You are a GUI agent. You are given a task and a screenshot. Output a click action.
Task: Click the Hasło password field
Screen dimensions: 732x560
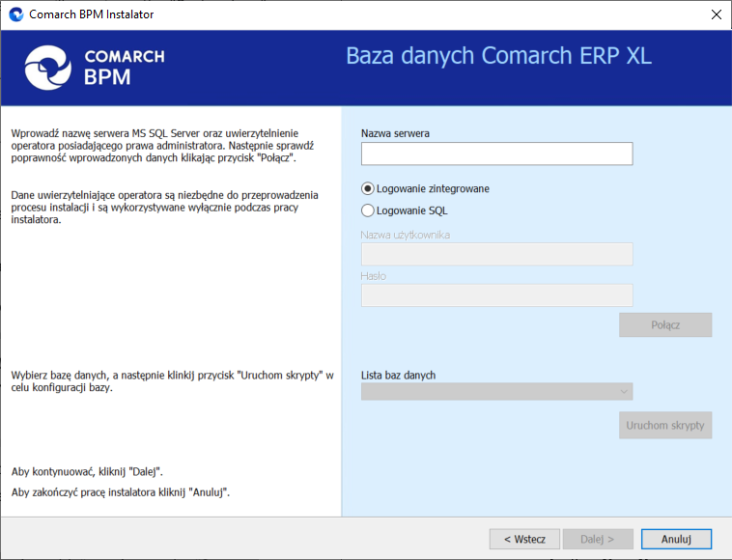tap(496, 294)
